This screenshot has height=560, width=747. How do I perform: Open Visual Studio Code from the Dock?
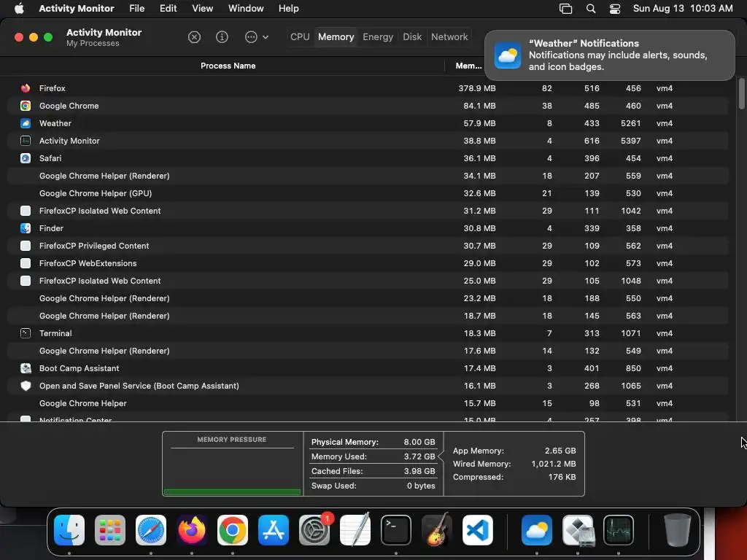point(477,530)
